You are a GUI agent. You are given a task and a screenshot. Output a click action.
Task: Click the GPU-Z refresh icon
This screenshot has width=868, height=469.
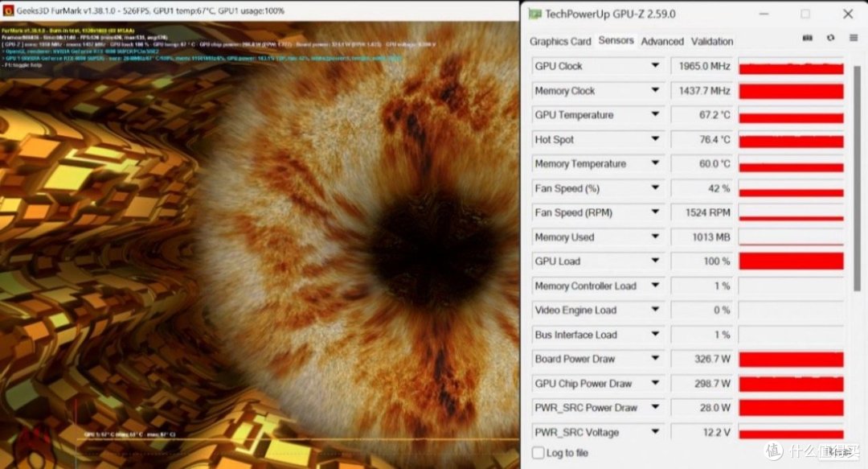coord(830,38)
